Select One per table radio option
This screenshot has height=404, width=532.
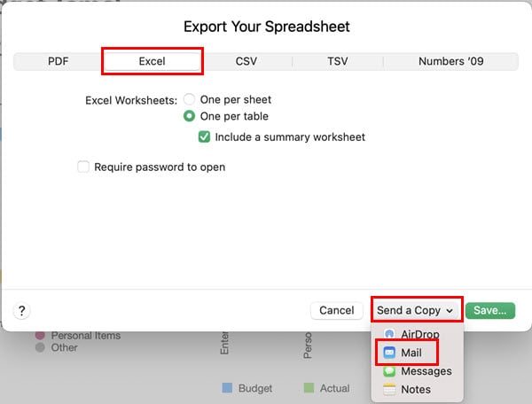pyautogui.click(x=189, y=116)
